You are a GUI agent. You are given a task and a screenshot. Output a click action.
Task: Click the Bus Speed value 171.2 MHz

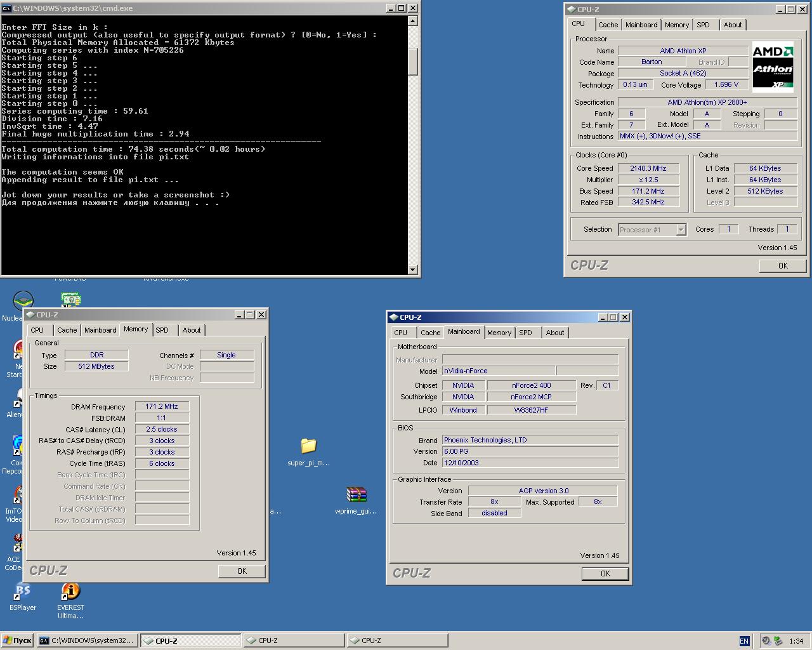coord(648,191)
